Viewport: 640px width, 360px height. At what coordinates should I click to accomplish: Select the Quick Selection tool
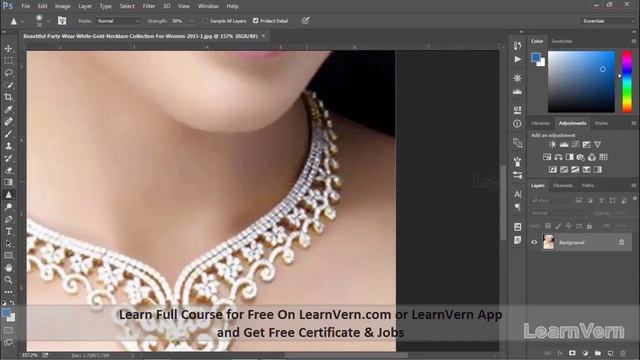click(x=8, y=85)
